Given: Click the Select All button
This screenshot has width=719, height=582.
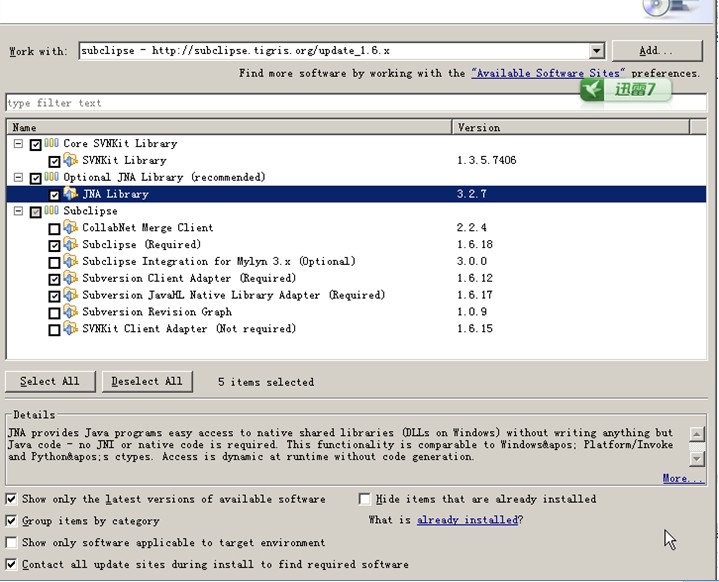Looking at the screenshot, I should 50,382.
